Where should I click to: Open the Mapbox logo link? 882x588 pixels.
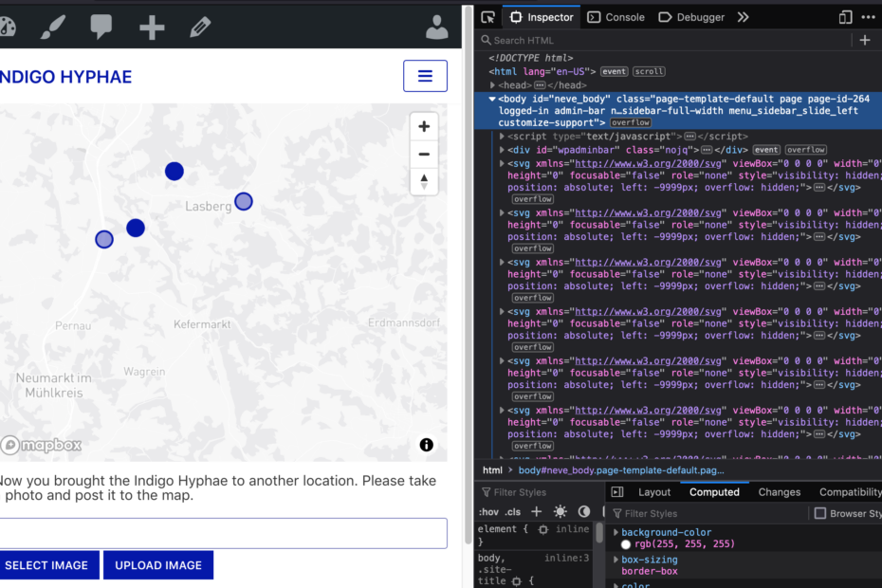click(x=41, y=445)
